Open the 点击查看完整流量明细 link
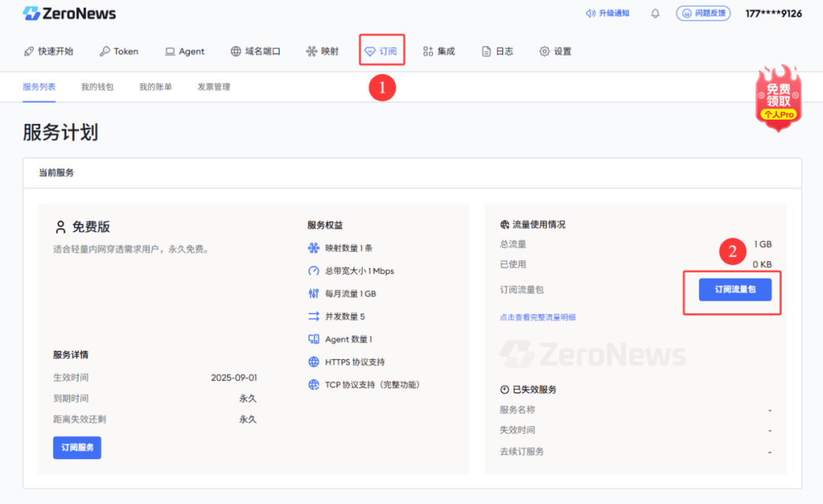This screenshot has height=504, width=823. click(537, 317)
